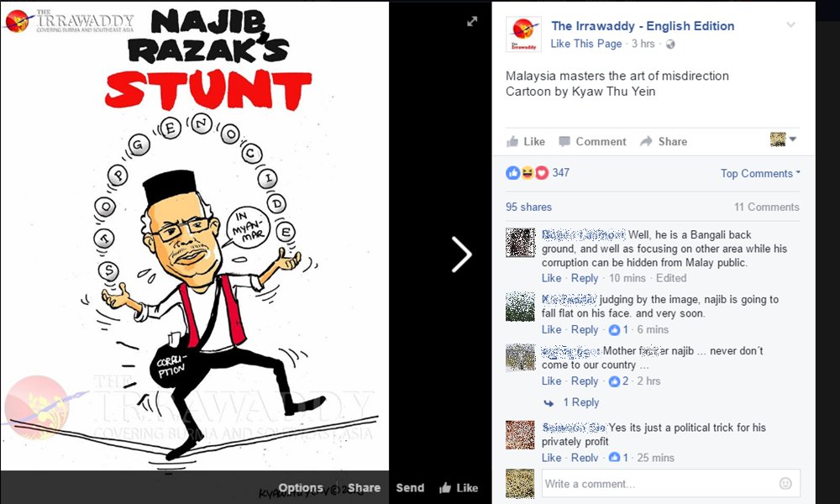Open the post options chevron at top right
840x504 pixels.
point(790,24)
